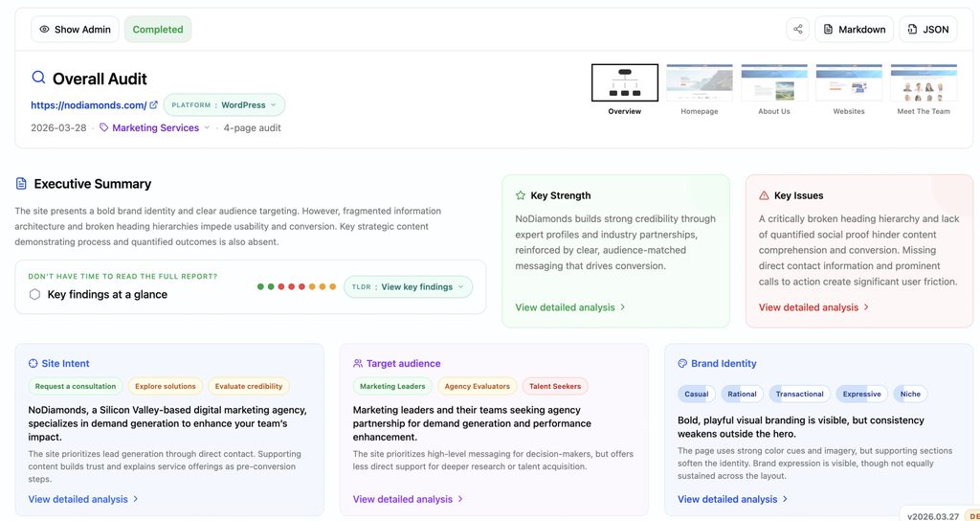Click the tag icon before Marketing Services
Image resolution: width=980 pixels, height=521 pixels.
pos(104,127)
